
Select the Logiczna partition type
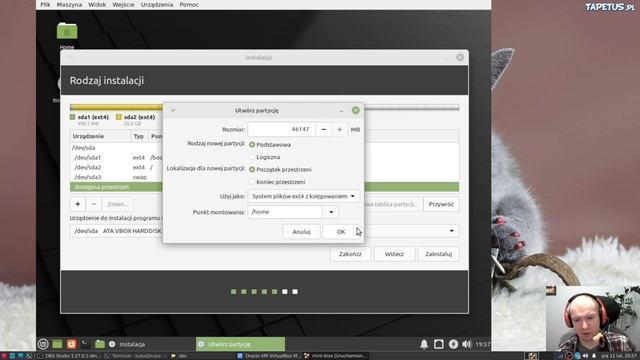[264, 157]
